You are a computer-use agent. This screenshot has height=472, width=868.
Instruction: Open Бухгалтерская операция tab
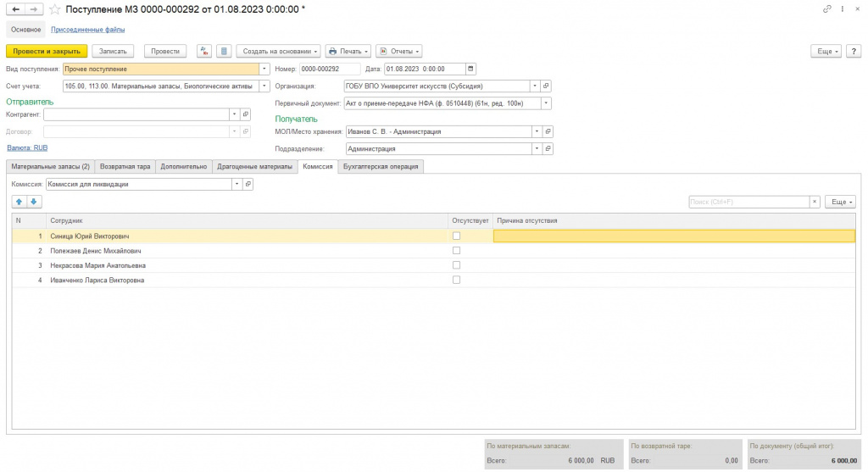click(x=381, y=167)
